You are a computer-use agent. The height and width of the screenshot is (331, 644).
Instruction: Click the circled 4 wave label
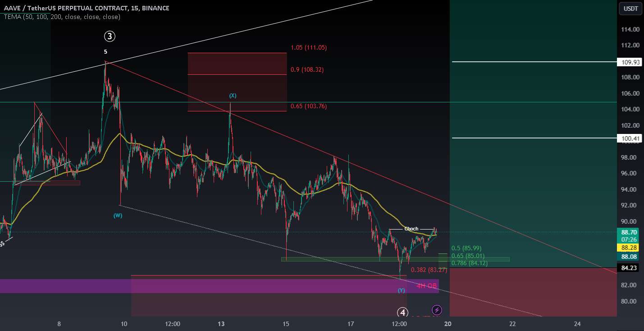tap(402, 312)
